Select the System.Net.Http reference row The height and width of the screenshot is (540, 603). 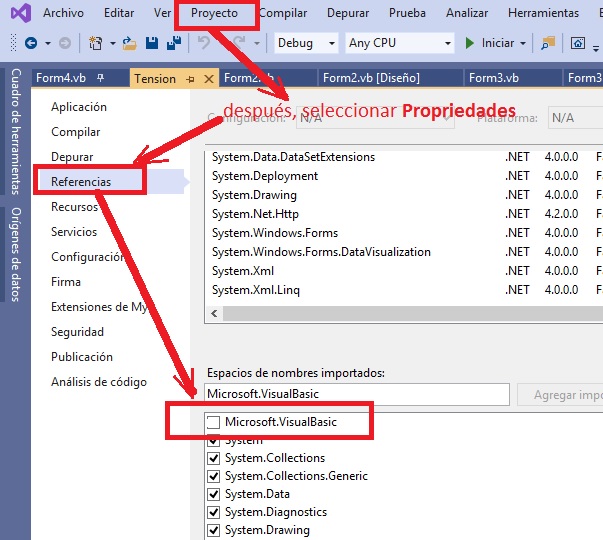coord(404,214)
